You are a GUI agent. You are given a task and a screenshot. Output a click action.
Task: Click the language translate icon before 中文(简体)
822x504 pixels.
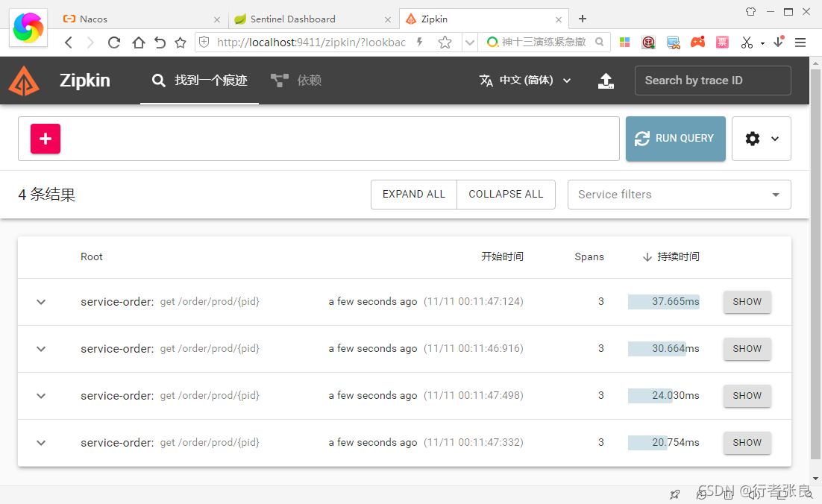point(486,81)
